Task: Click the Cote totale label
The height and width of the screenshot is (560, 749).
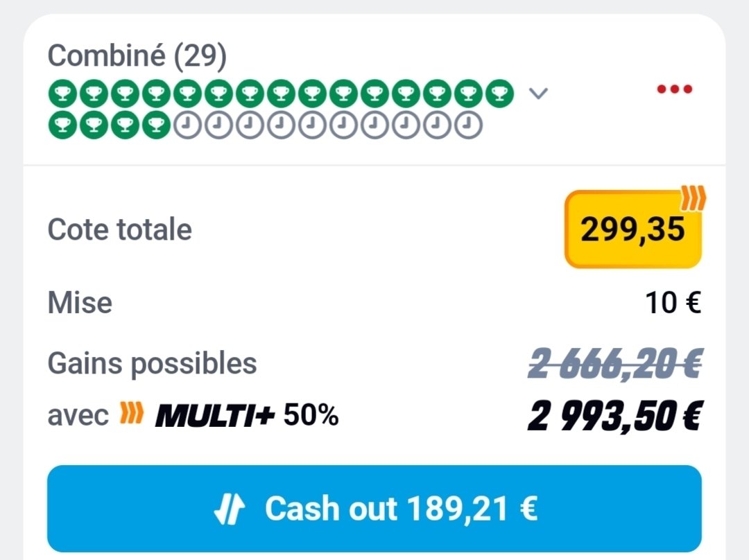Action: coord(119,229)
